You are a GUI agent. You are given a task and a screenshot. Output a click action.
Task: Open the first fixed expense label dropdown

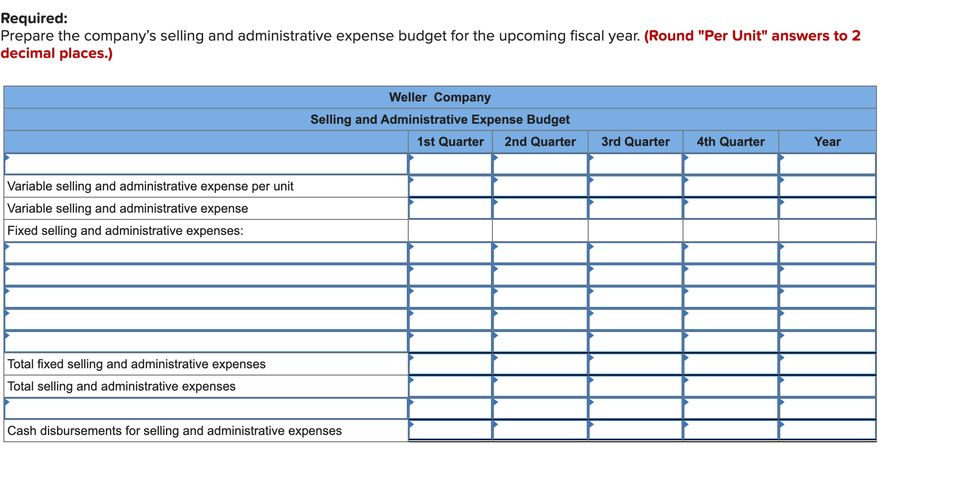206,253
